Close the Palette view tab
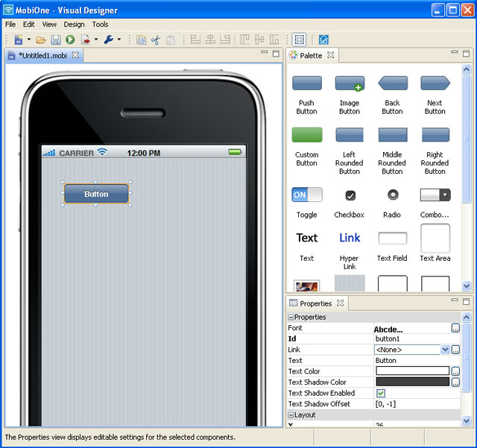The height and width of the screenshot is (448, 477). point(330,55)
